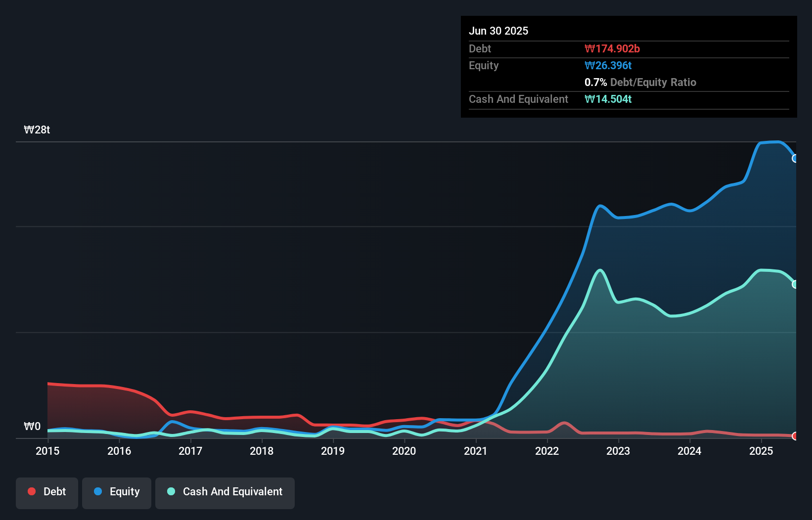Click the ₩14.504t cash value
Viewport: 812px width, 520px height.
pos(608,99)
